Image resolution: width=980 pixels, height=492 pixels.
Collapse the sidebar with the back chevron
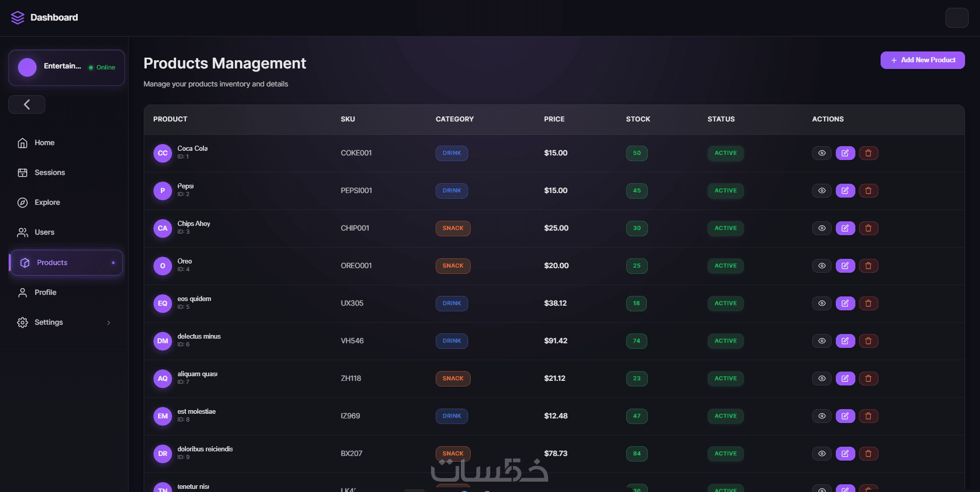pyautogui.click(x=27, y=104)
